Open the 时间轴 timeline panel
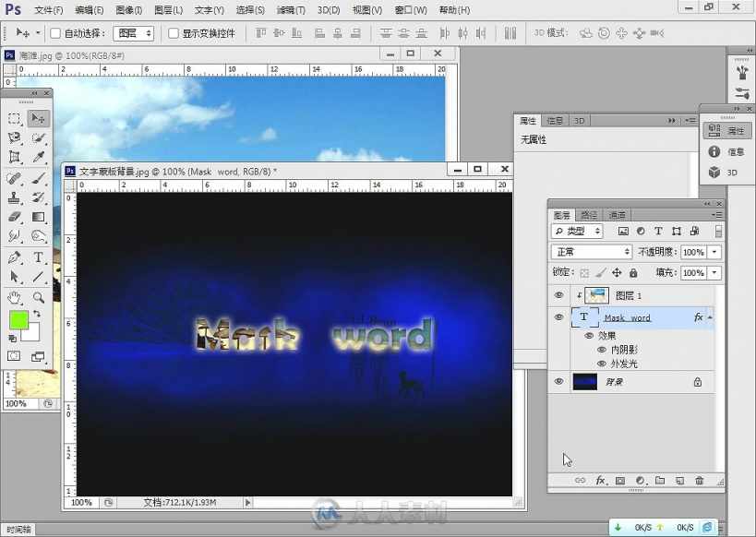 coord(18,530)
